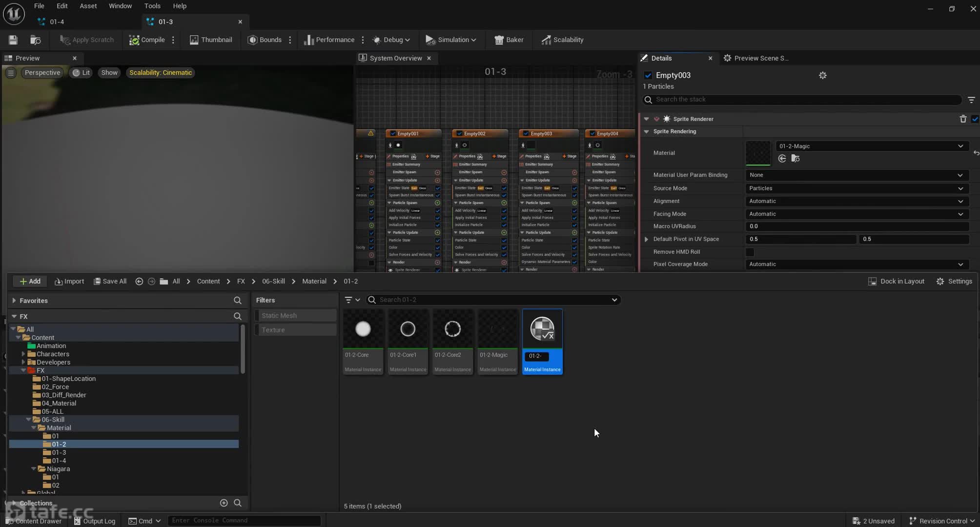Toggle Remove HMD Roll checkbox
This screenshot has width=980, height=527.
750,252
